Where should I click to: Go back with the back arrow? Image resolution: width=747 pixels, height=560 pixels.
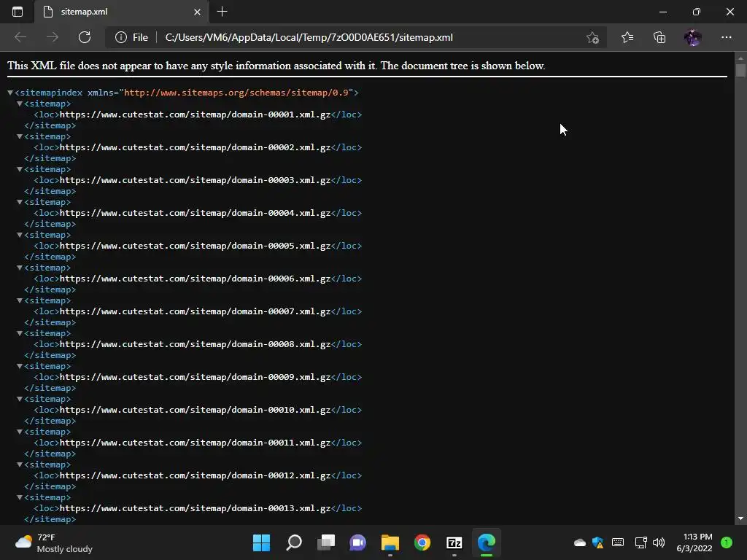[x=20, y=37]
